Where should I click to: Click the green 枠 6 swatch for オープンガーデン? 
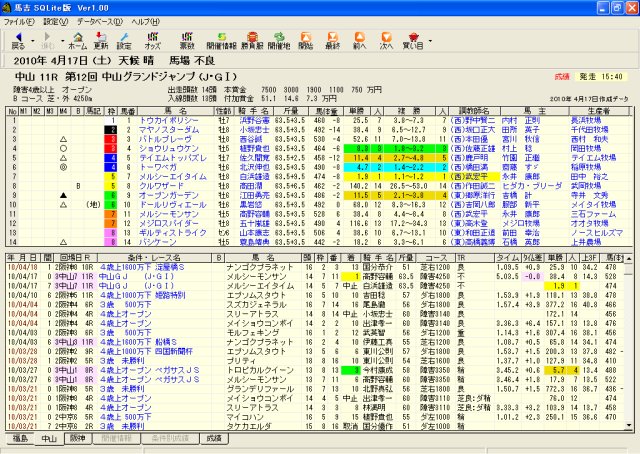[110, 196]
